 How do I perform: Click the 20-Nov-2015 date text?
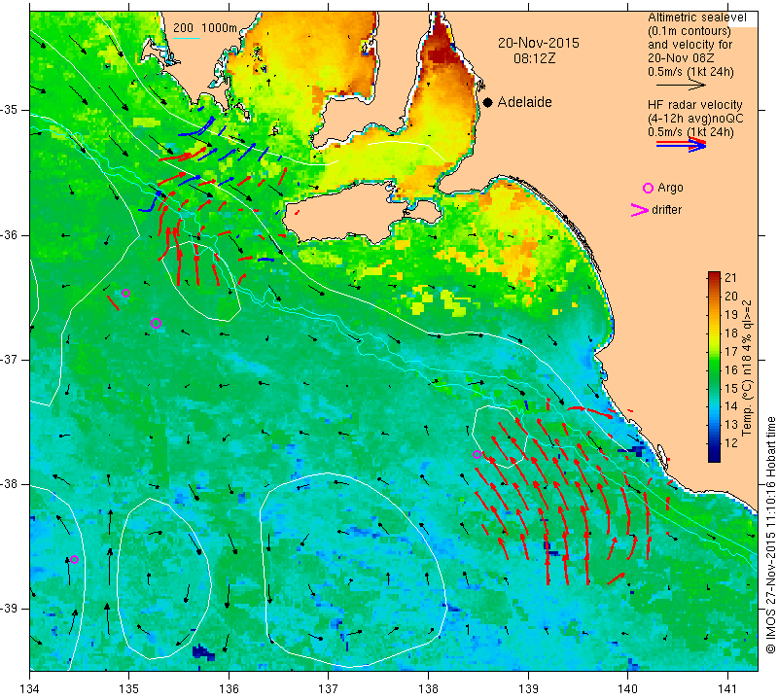[539, 43]
